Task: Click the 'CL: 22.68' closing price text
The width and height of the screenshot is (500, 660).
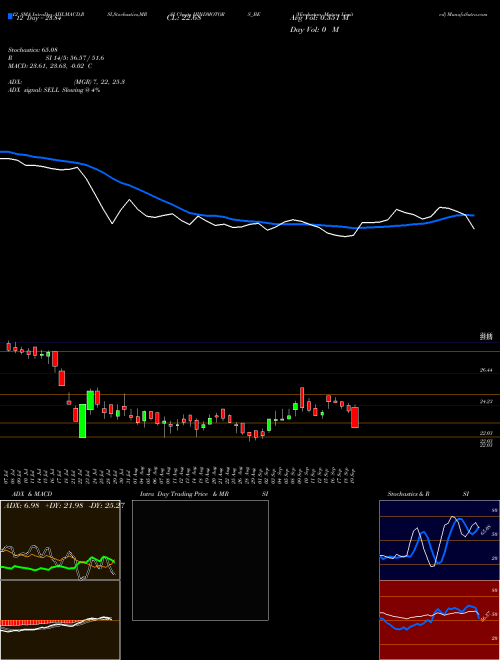Action: point(184,17)
